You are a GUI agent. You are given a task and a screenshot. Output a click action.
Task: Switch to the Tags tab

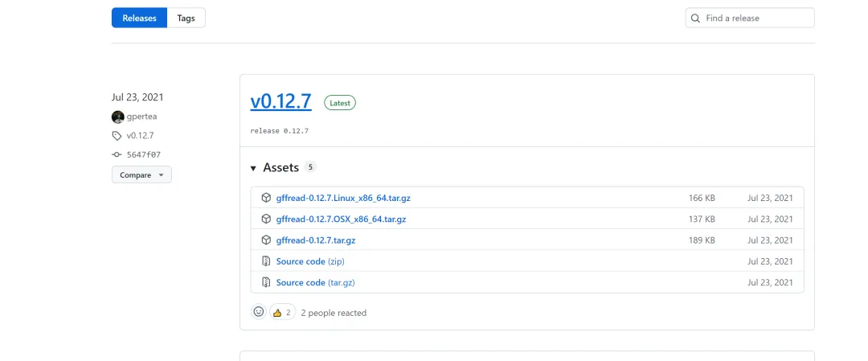[186, 18]
